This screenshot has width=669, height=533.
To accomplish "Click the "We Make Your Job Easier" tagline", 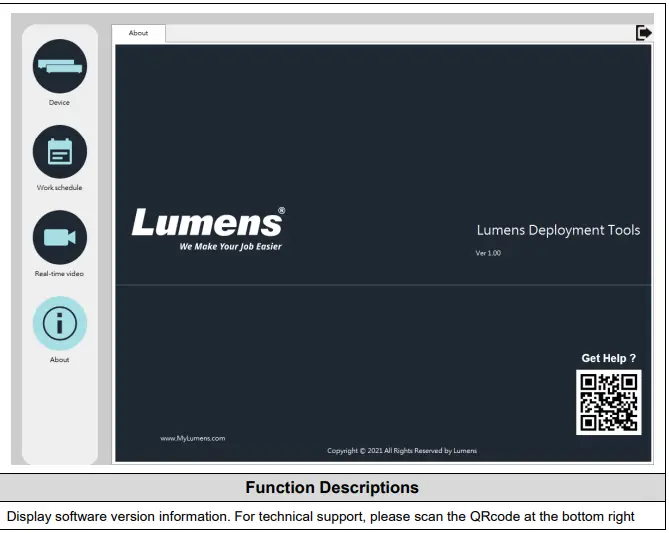I will point(230,247).
